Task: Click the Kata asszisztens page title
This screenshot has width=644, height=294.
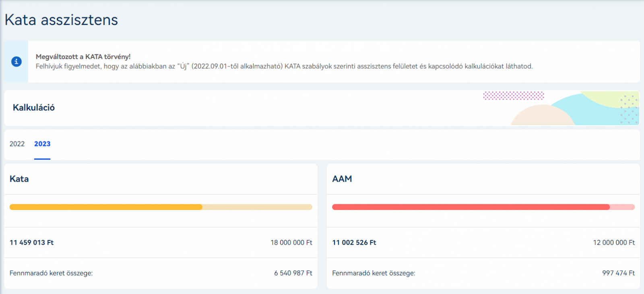Action: click(x=61, y=20)
